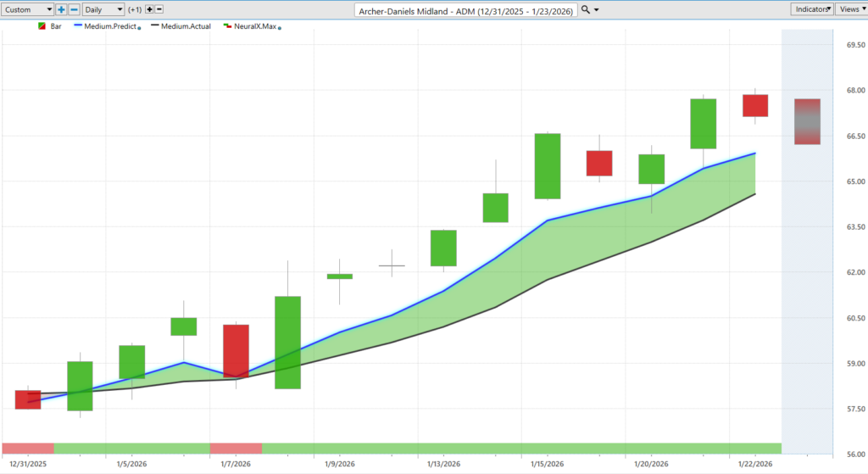Click the gray-red forecast range bar
868x474 pixels.
click(x=807, y=122)
